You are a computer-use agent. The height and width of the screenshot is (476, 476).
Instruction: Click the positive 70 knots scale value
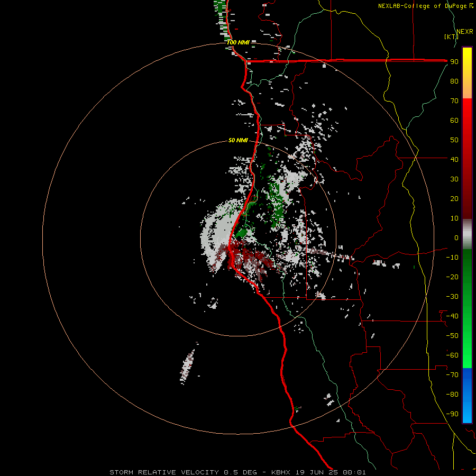(x=454, y=101)
